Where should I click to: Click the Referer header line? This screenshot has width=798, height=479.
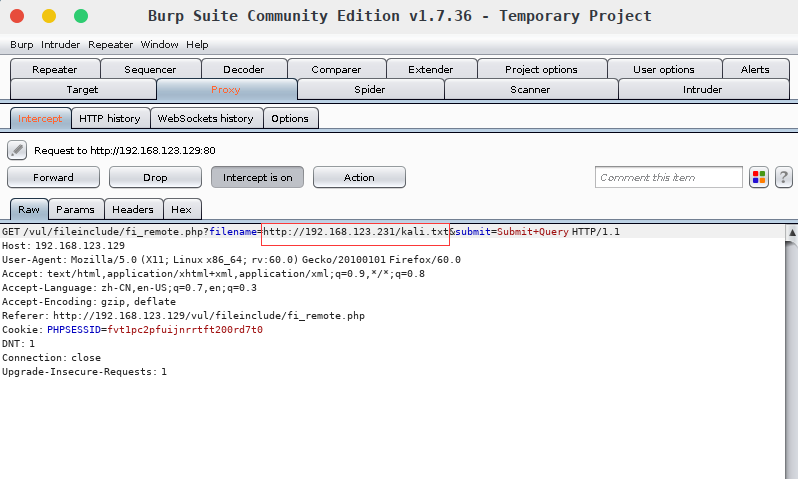pos(183,316)
